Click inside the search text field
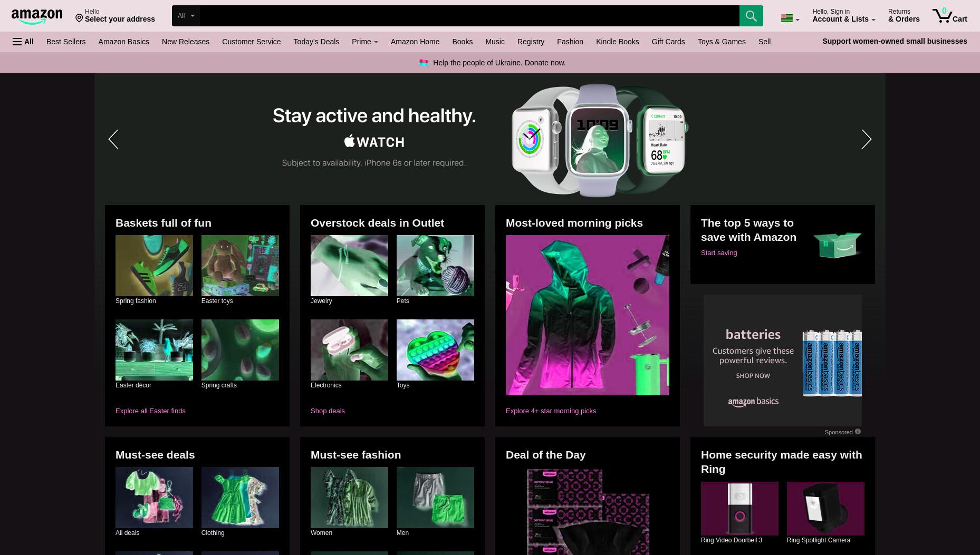The height and width of the screenshot is (555, 980). click(469, 16)
